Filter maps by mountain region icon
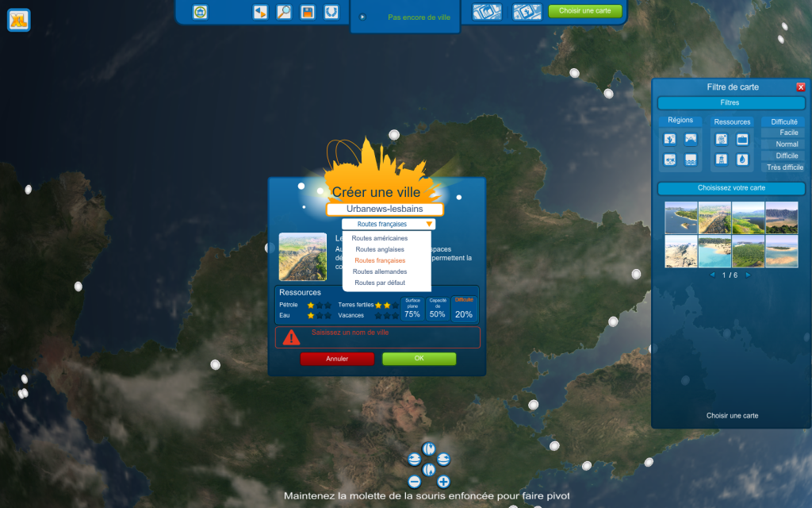Screen dimensions: 812x508 691,139
